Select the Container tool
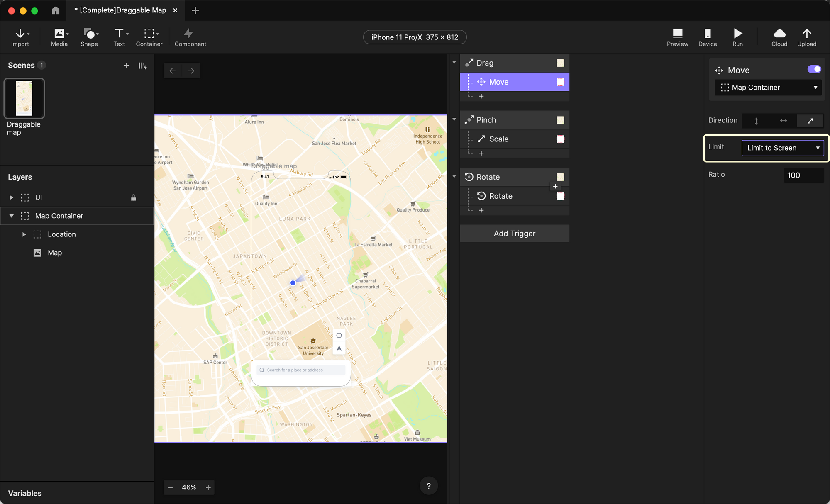Image resolution: width=830 pixels, height=504 pixels. pyautogui.click(x=149, y=34)
